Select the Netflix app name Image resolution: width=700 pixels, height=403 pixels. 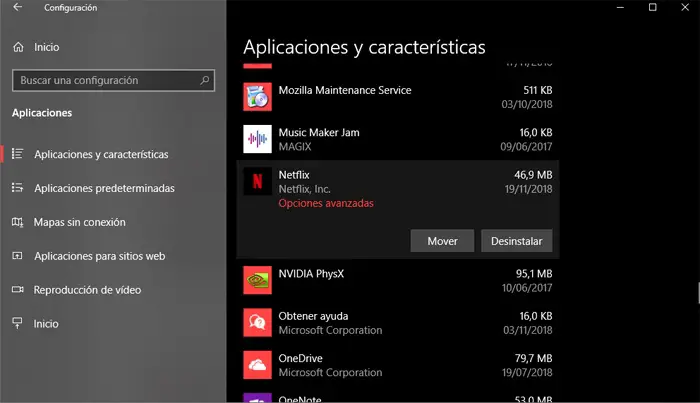point(294,175)
